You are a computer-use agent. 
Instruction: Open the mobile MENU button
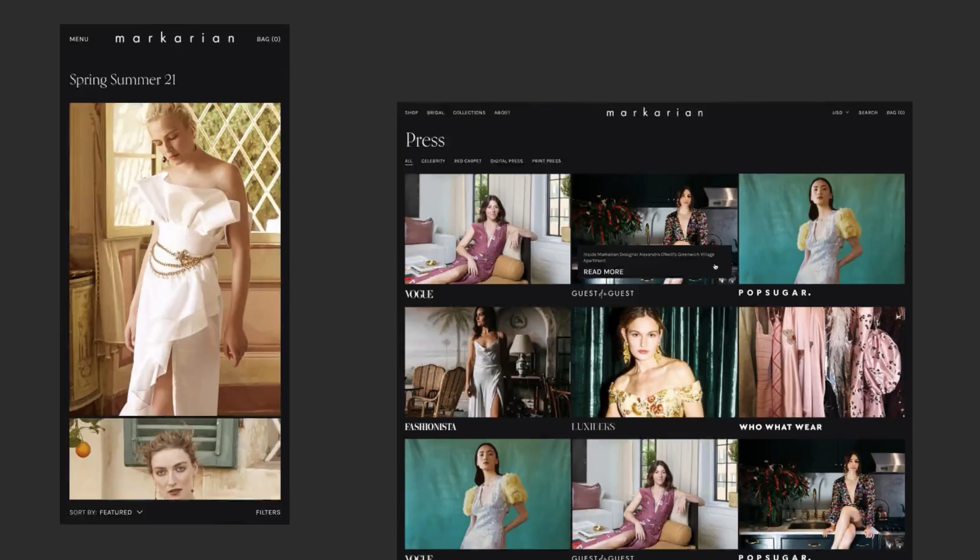[79, 39]
